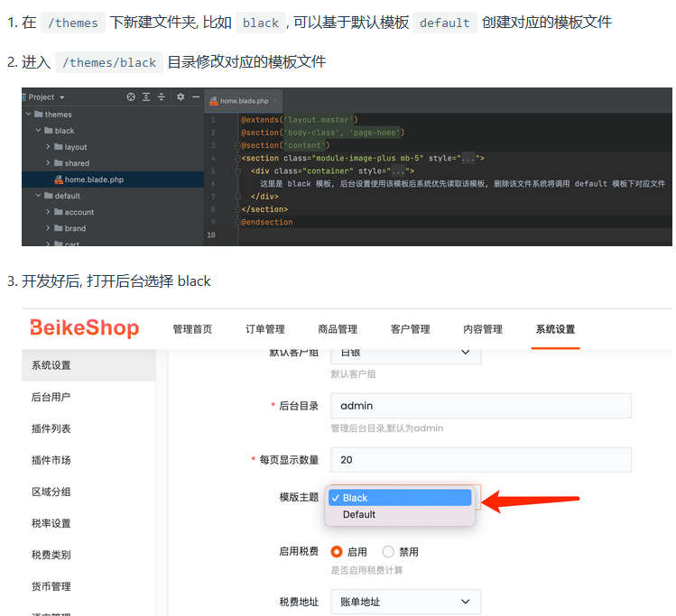
Task: Click the locate-file target icon in Project panel
Action: [131, 97]
